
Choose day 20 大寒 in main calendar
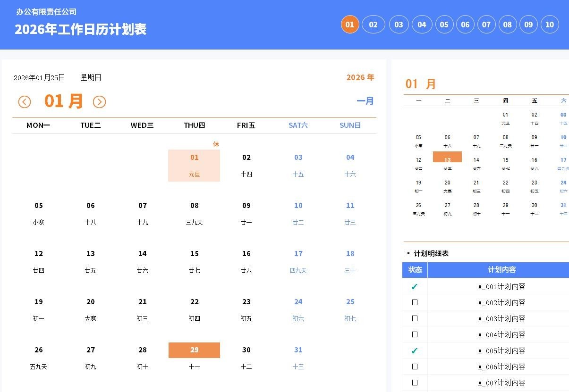click(x=90, y=310)
